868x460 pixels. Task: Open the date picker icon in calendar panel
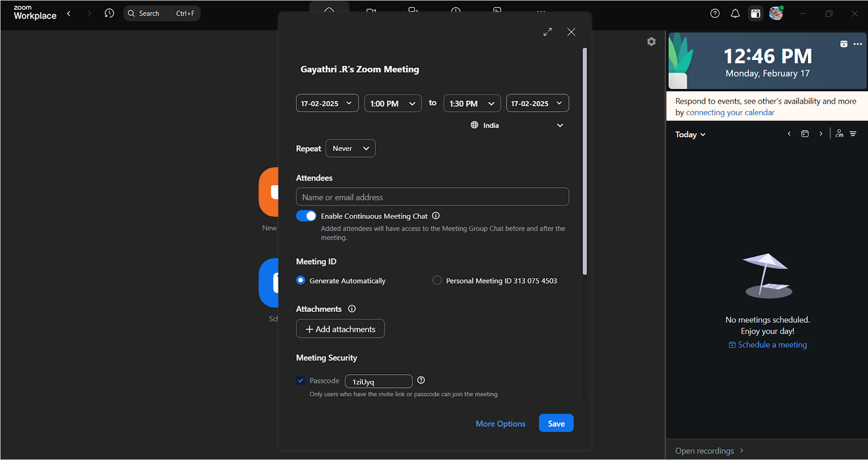(x=805, y=134)
